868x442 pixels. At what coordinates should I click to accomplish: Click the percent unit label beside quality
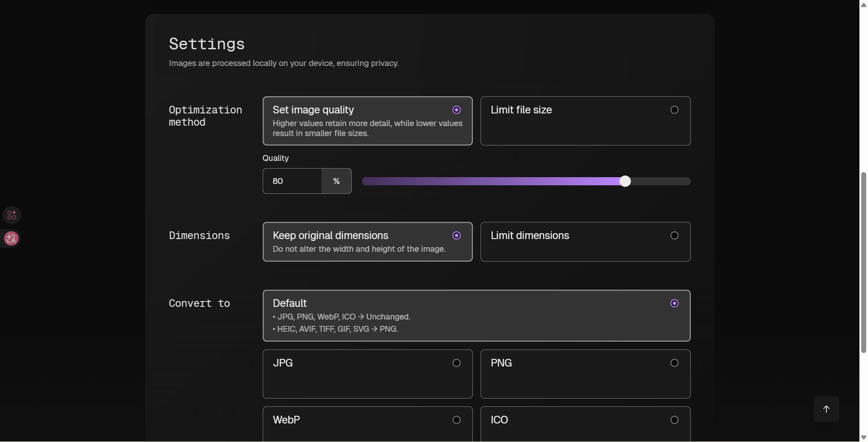point(336,181)
